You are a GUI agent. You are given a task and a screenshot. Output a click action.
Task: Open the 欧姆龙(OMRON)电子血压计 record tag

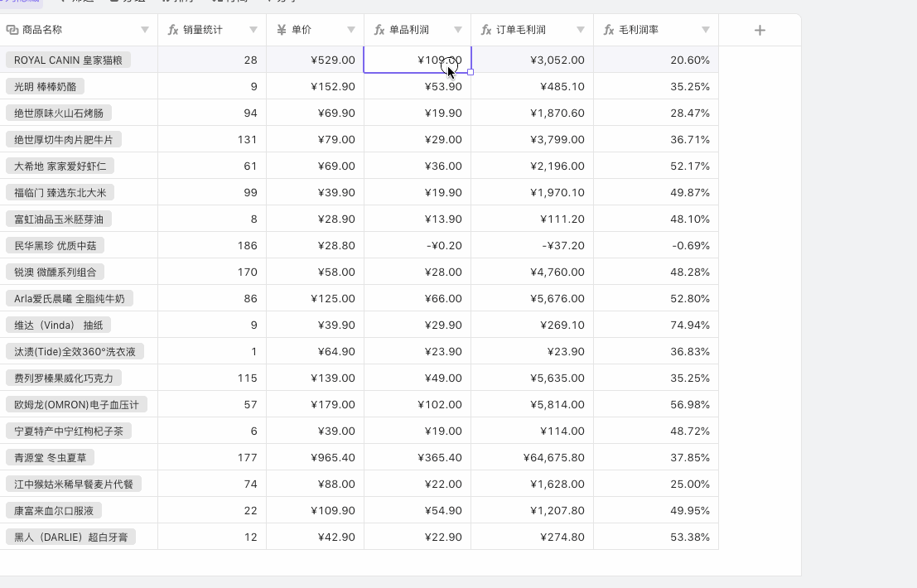(76, 404)
